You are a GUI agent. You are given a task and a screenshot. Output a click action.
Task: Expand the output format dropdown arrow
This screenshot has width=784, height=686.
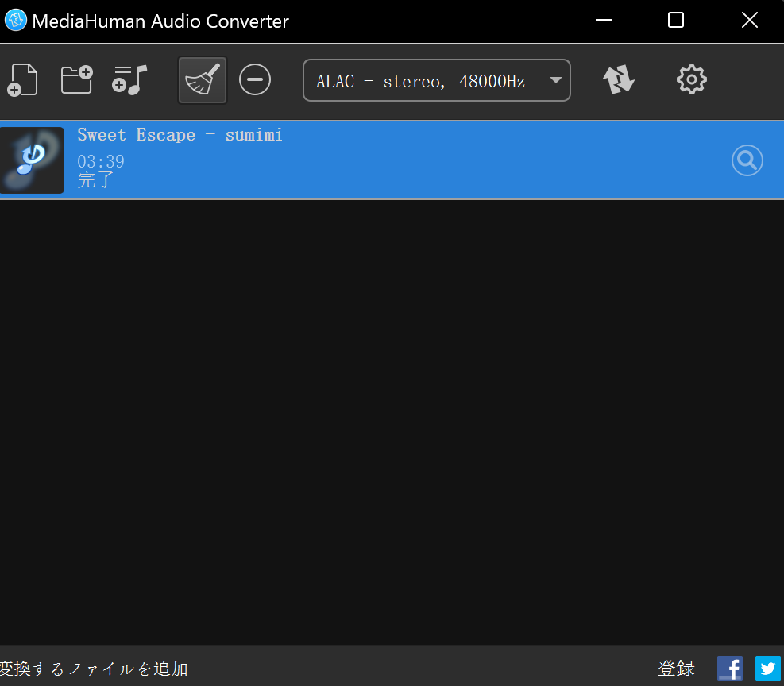[556, 80]
